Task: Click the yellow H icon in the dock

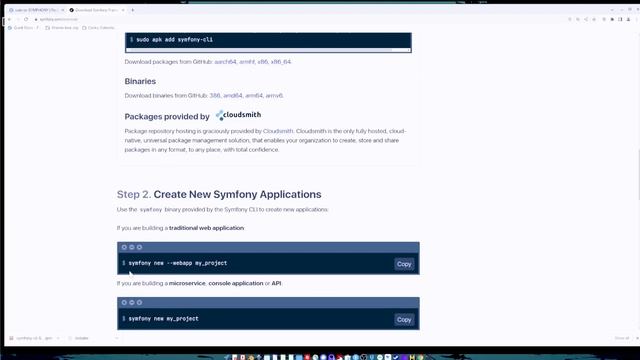Action: pos(412,357)
